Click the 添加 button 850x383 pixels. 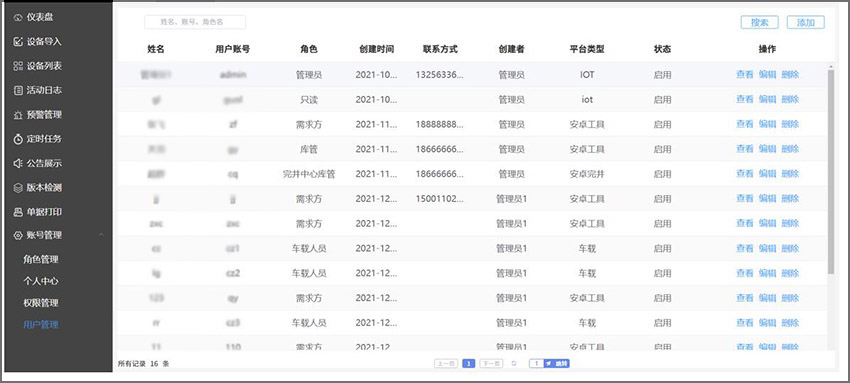(806, 22)
